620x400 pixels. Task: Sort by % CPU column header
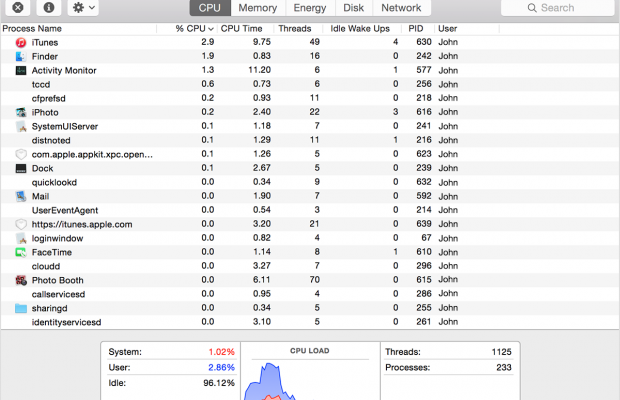coord(194,29)
